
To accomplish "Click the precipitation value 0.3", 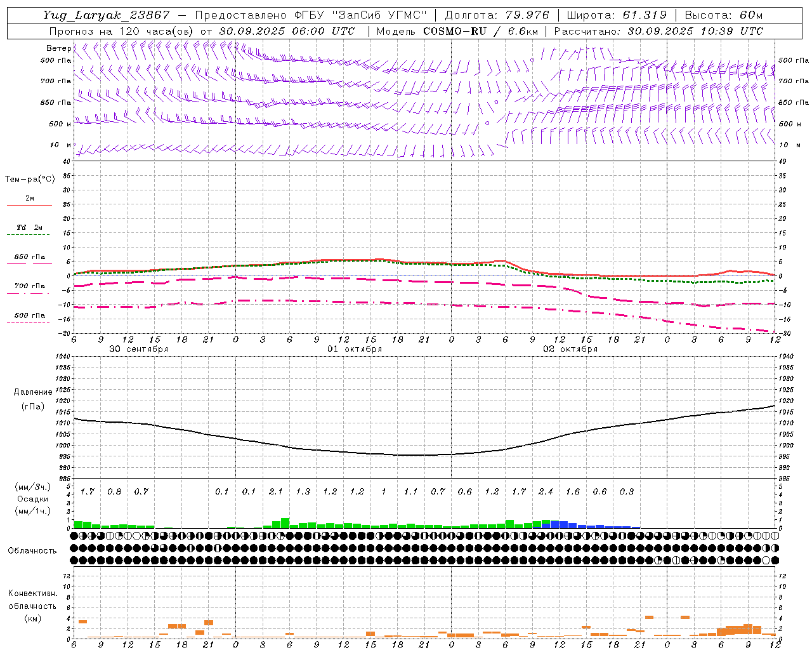I will click(627, 492).
